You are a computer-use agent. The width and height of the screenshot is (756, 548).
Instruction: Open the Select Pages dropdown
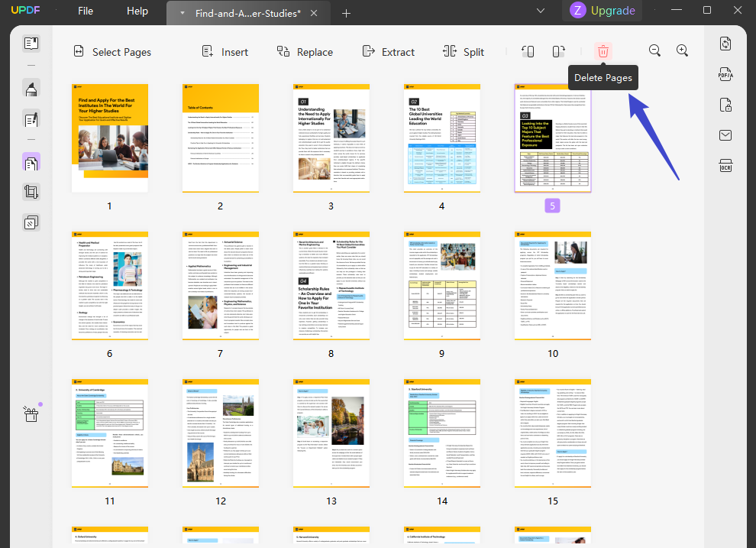[x=111, y=51]
